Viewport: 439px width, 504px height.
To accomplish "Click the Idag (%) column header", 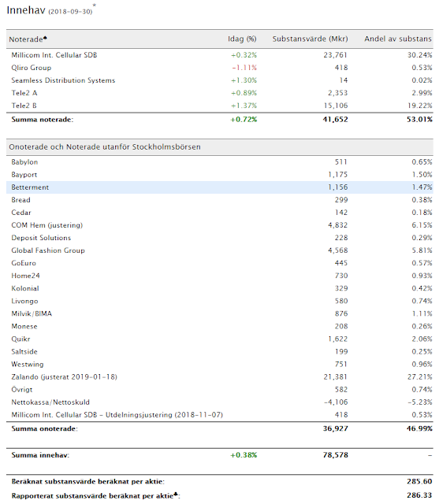I will tap(242, 39).
